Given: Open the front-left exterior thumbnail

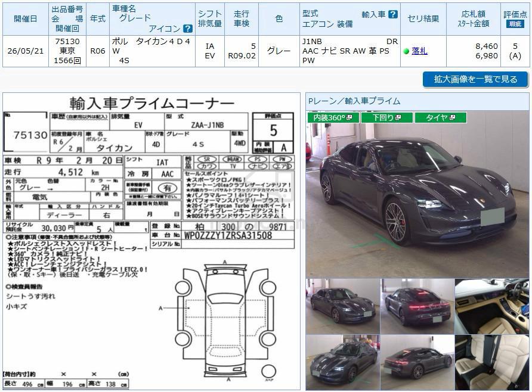Looking at the screenshot, I should pos(343,306).
